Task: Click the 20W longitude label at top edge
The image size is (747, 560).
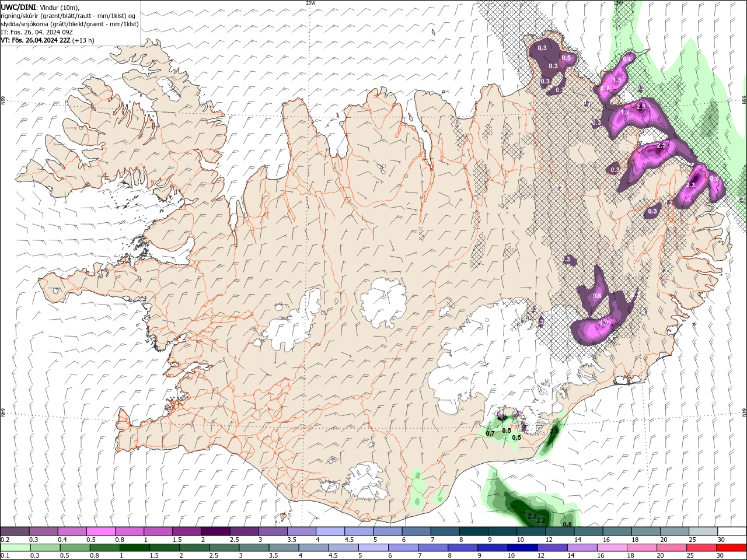Action: pos(310,3)
